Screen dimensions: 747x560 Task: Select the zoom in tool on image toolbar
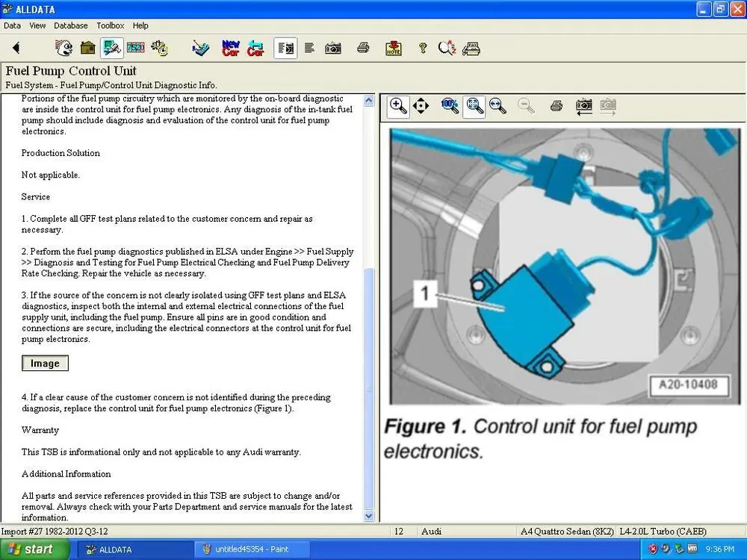397,106
